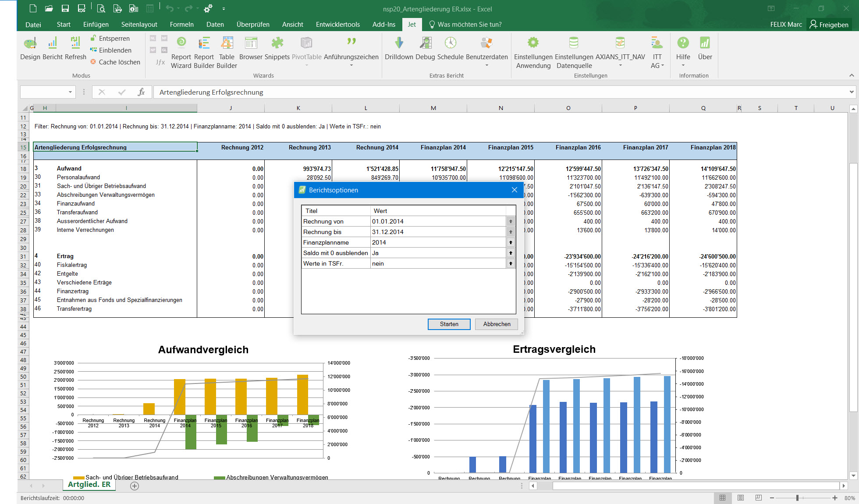Click the zoom in plus button
This screenshot has height=504, width=859.
pyautogui.click(x=835, y=498)
